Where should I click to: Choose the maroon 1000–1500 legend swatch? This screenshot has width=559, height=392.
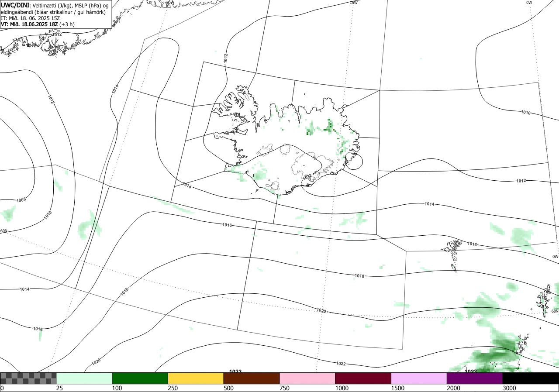pyautogui.click(x=363, y=378)
